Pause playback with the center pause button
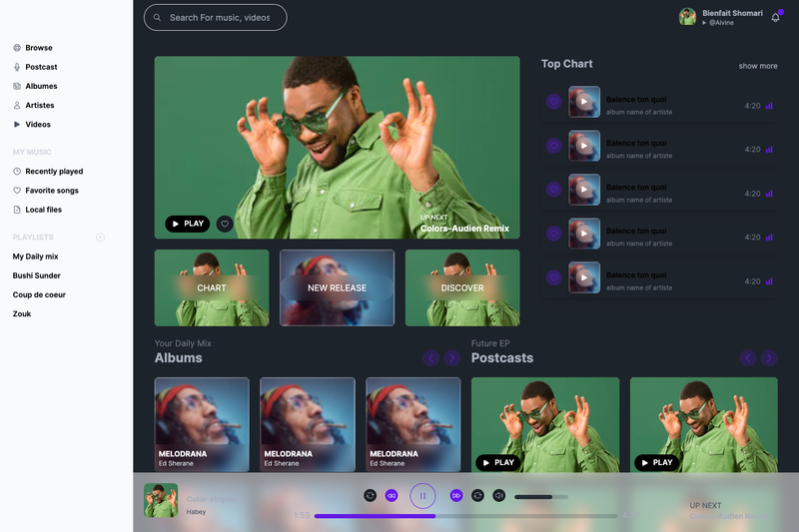This screenshot has height=532, width=799. 422,495
